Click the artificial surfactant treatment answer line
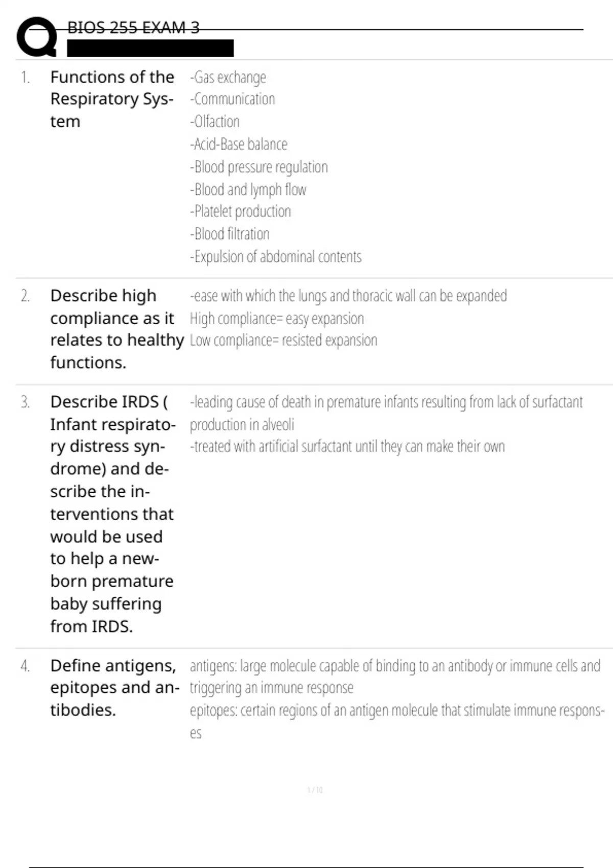613x868 pixels. (347, 447)
